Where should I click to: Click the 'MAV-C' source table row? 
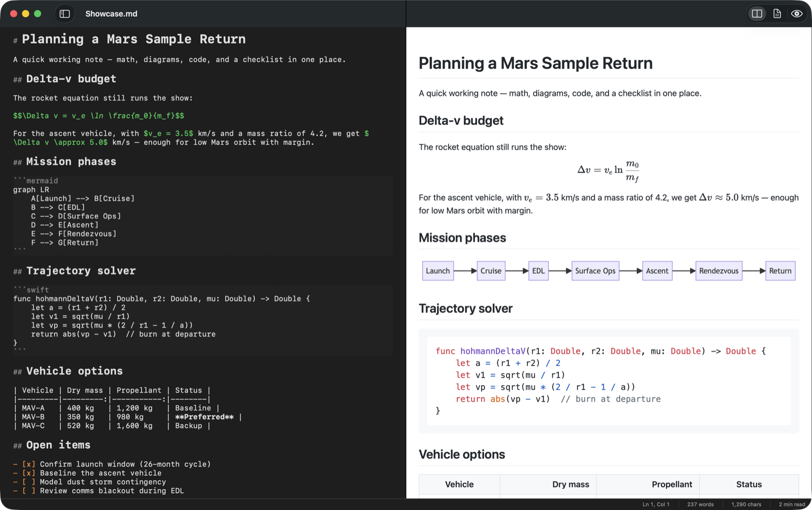click(x=112, y=426)
